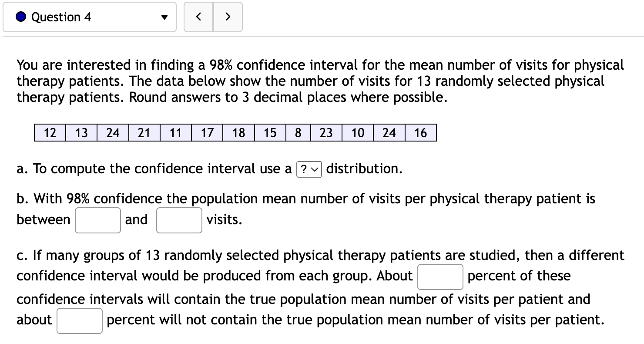
Task: Click the next question arrow button
Action: 228,17
